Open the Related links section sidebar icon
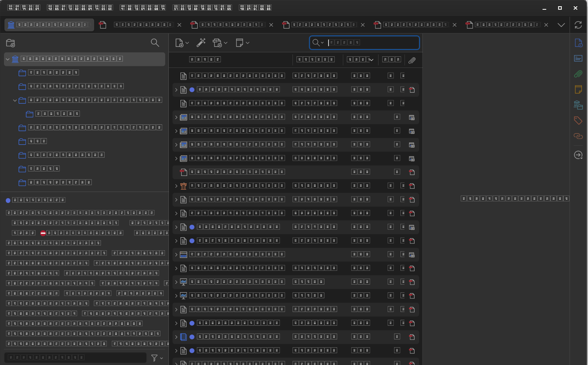Screen dimensions: 588x365 (x=578, y=136)
